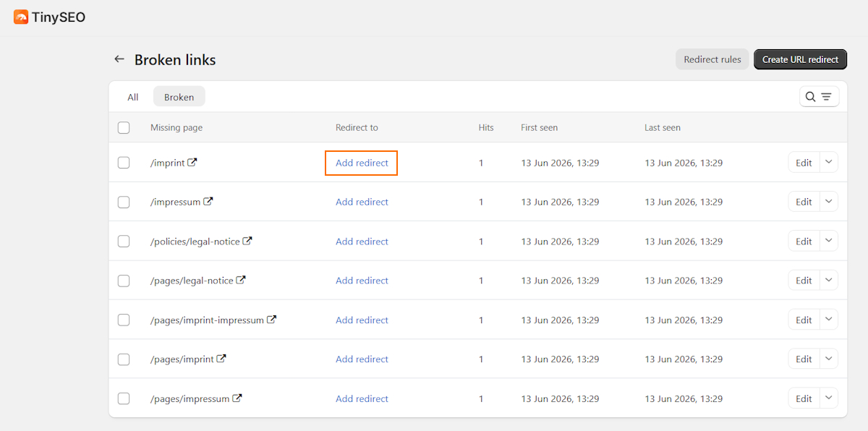This screenshot has width=868, height=431.
Task: Click the Missing page column header
Action: click(176, 127)
